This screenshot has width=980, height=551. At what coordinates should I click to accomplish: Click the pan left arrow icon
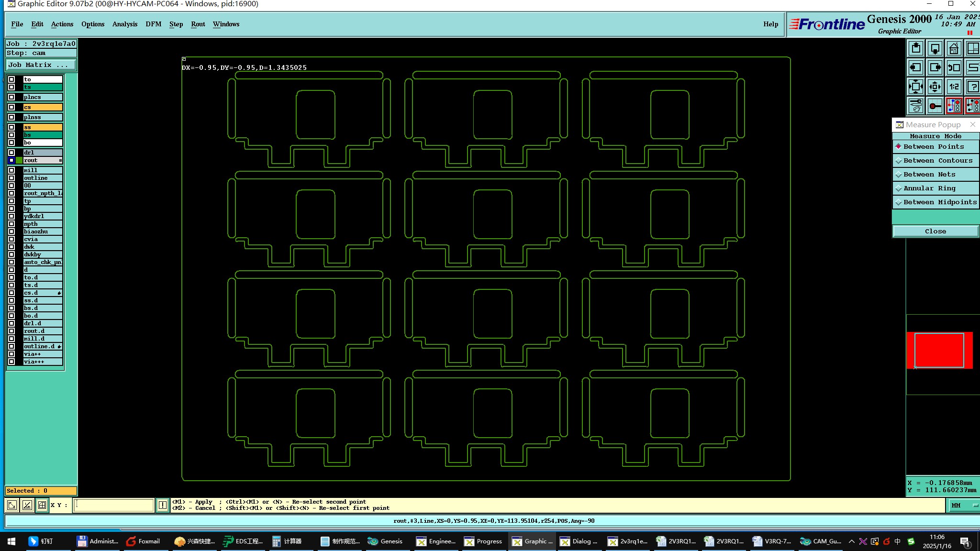coord(915,67)
